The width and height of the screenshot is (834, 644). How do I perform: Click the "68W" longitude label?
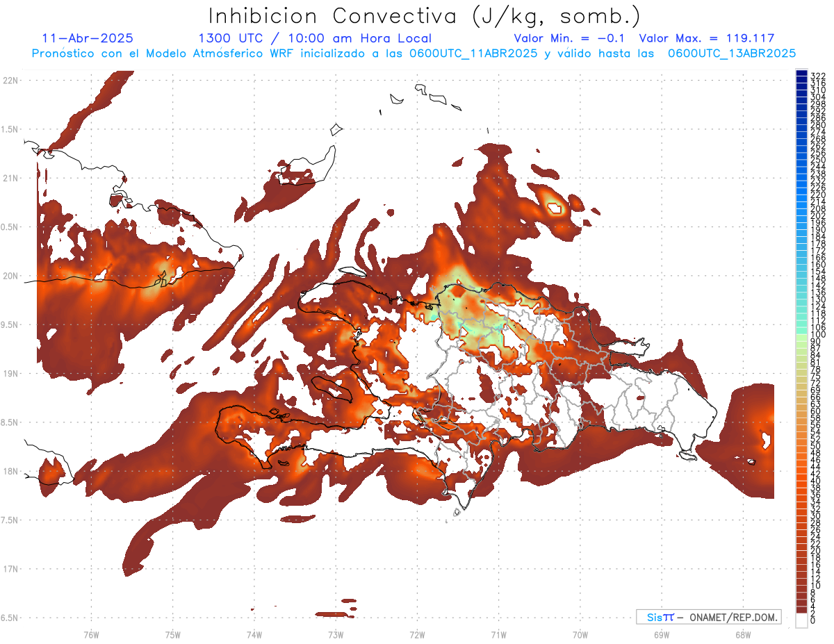click(x=743, y=634)
